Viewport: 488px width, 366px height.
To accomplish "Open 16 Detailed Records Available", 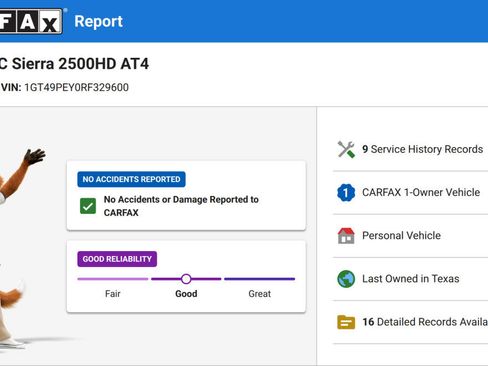I will (410, 322).
